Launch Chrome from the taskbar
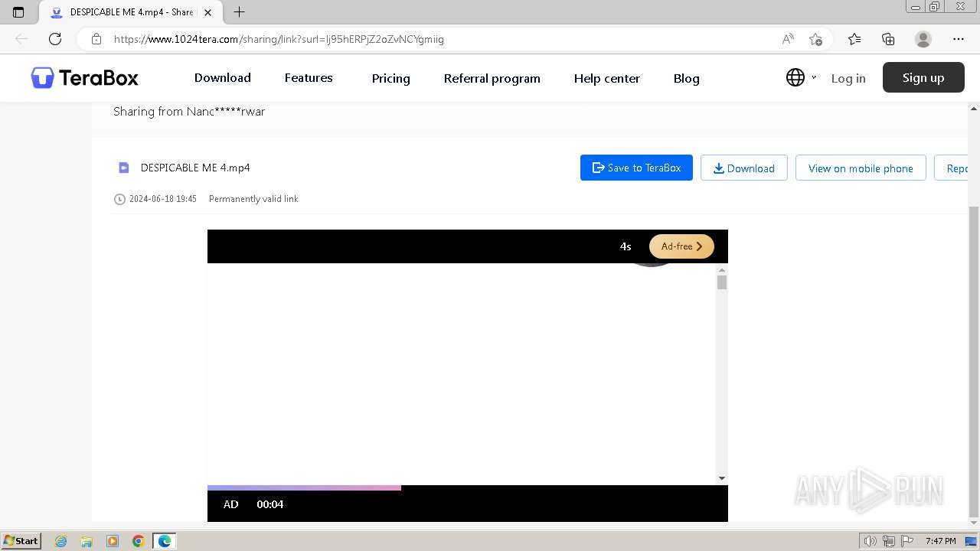The width and height of the screenshot is (980, 551). pos(139,541)
